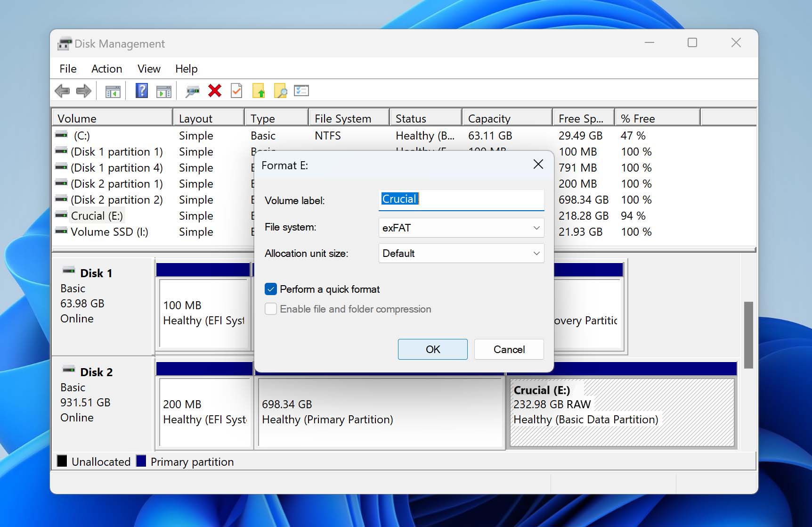Select the (Disk 1 partition 1) row
812x527 pixels.
(117, 152)
